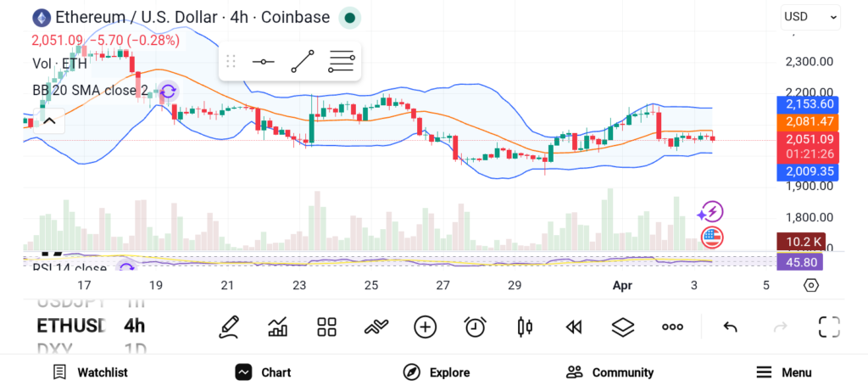This screenshot has height=391, width=868.
Task: Open the Menu button
Action: (x=783, y=372)
